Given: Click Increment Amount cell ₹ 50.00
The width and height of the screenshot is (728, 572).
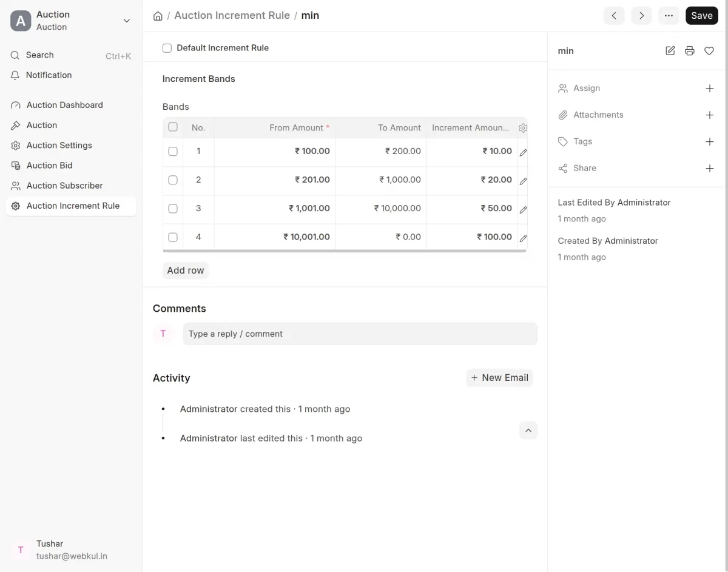Looking at the screenshot, I should [x=472, y=208].
